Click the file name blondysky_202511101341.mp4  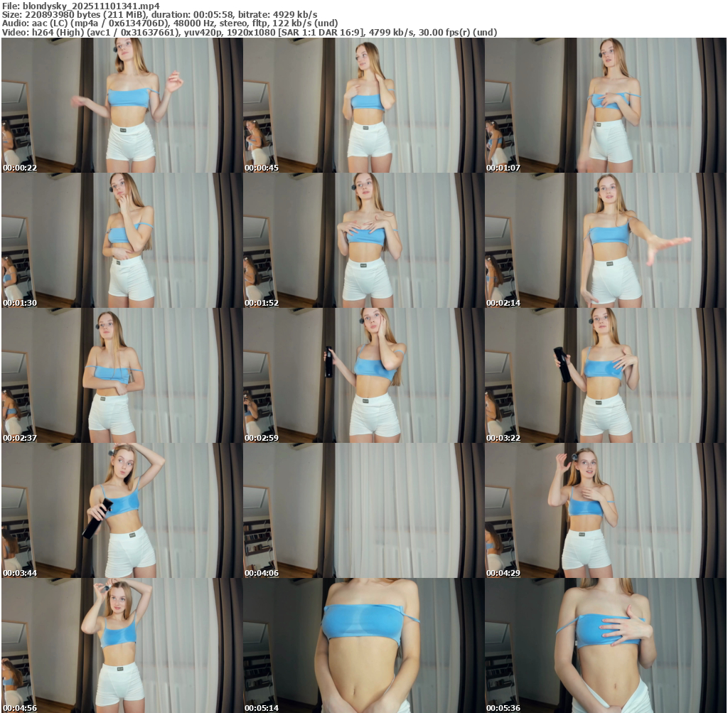[91, 5]
